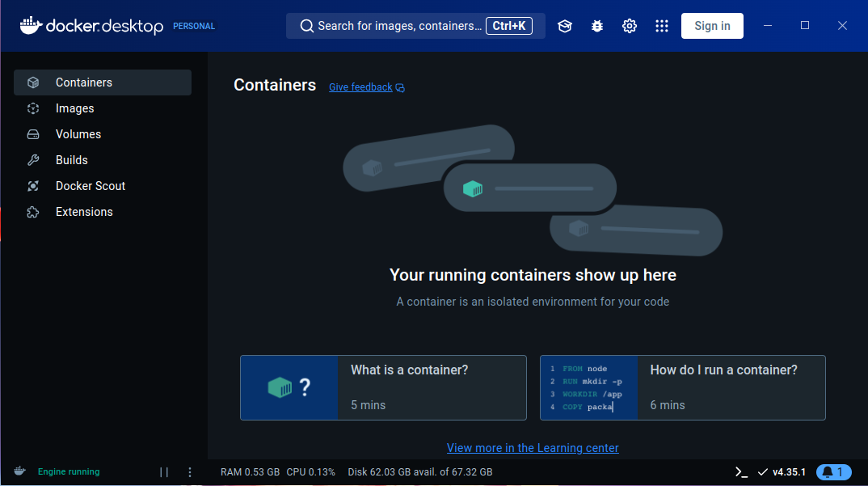The image size is (868, 486).
Task: Click the Give feedback link
Action: (360, 87)
